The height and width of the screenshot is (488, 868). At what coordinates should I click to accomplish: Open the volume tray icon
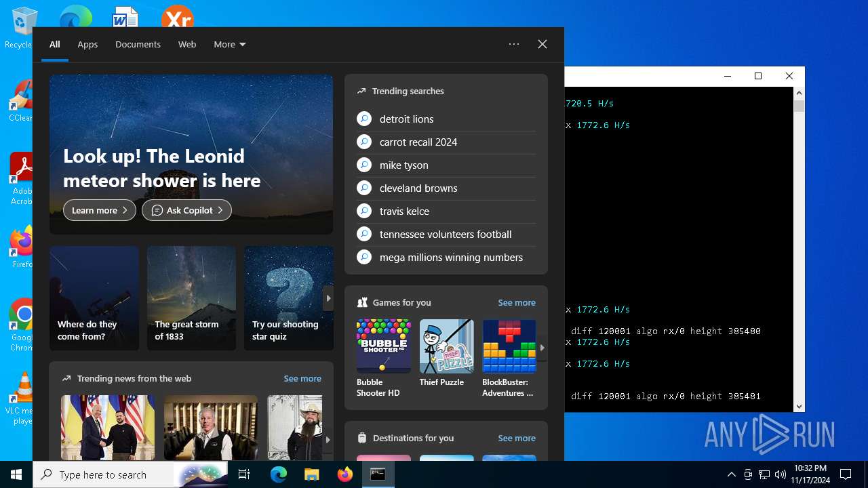coord(780,474)
